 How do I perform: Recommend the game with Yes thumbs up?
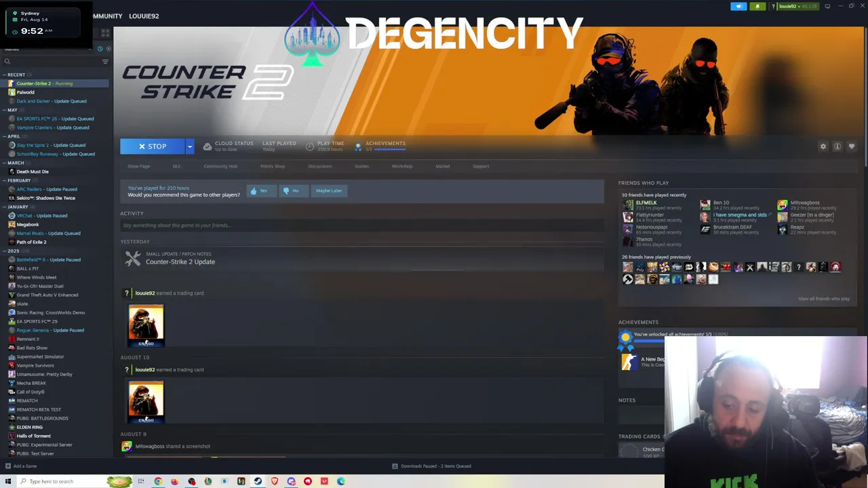click(261, 191)
